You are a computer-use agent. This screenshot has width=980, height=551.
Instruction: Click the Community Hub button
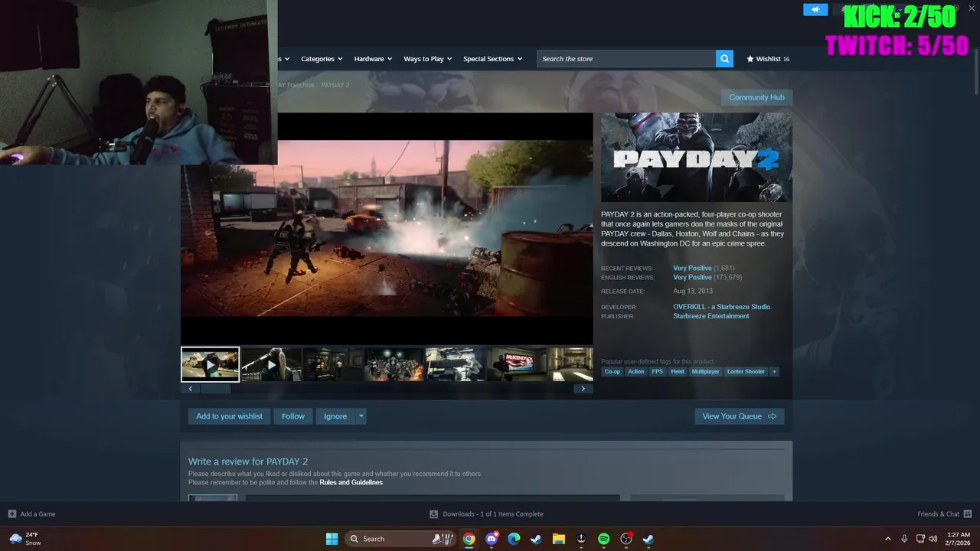coord(756,97)
